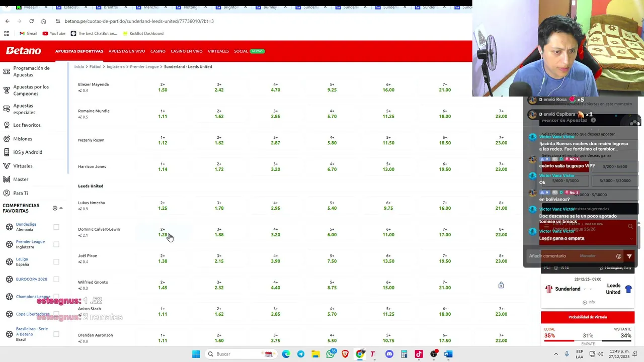Click the locked 8+ odds for Wilfried Gnonto
The width and height of the screenshot is (644, 362).
coord(501,285)
